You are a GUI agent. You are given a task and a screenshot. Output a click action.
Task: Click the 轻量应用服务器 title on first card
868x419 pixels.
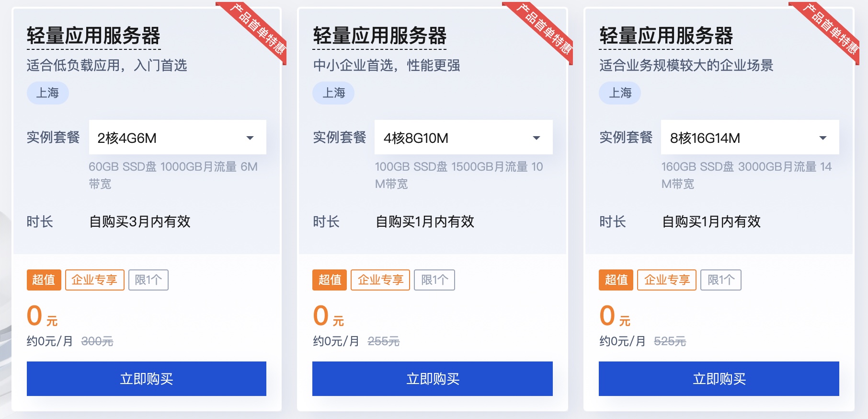tap(95, 36)
